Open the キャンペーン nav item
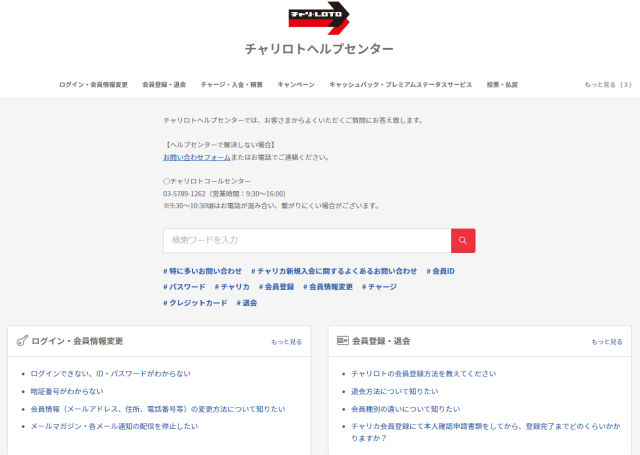 pyautogui.click(x=296, y=84)
